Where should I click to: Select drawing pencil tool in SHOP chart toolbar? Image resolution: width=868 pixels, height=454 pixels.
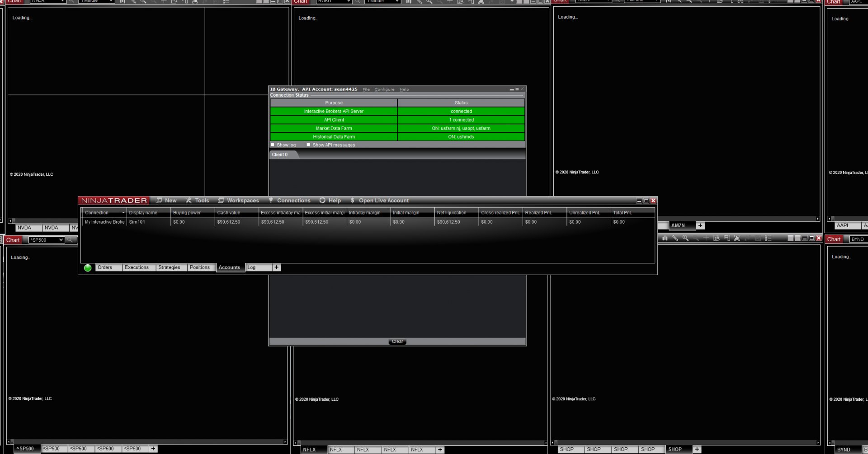click(x=675, y=238)
